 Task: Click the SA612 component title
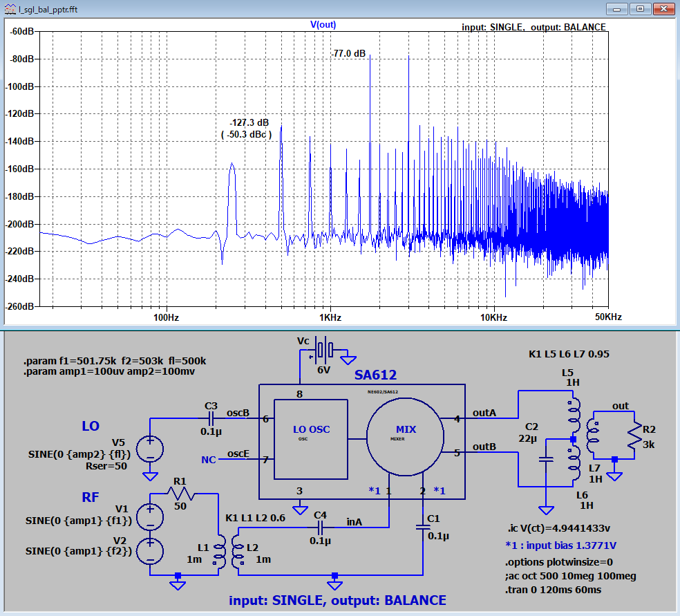coord(375,375)
